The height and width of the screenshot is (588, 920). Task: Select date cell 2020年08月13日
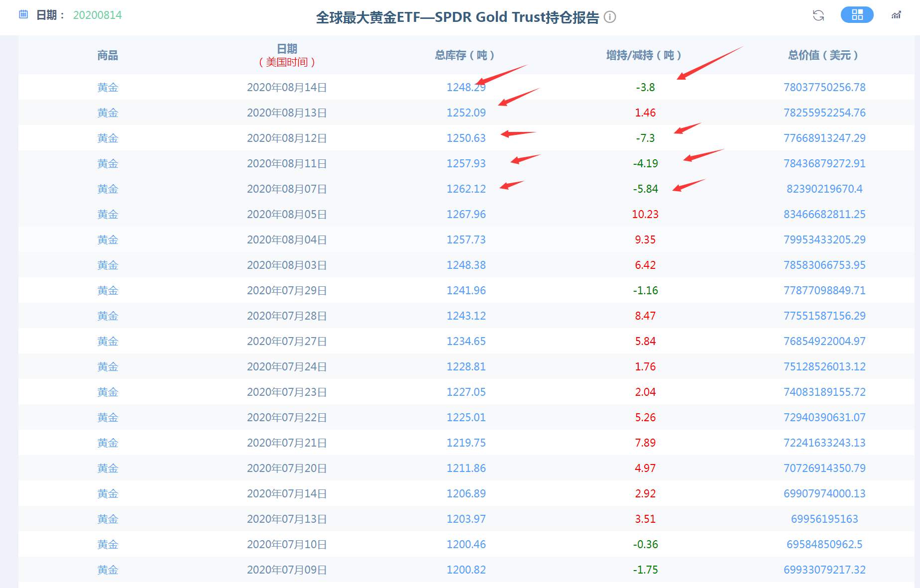[287, 113]
